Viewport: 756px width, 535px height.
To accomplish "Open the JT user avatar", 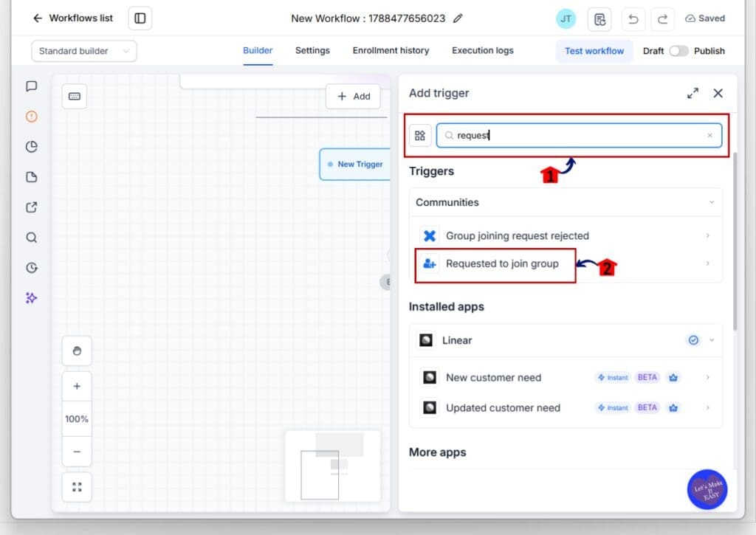I will tap(566, 18).
